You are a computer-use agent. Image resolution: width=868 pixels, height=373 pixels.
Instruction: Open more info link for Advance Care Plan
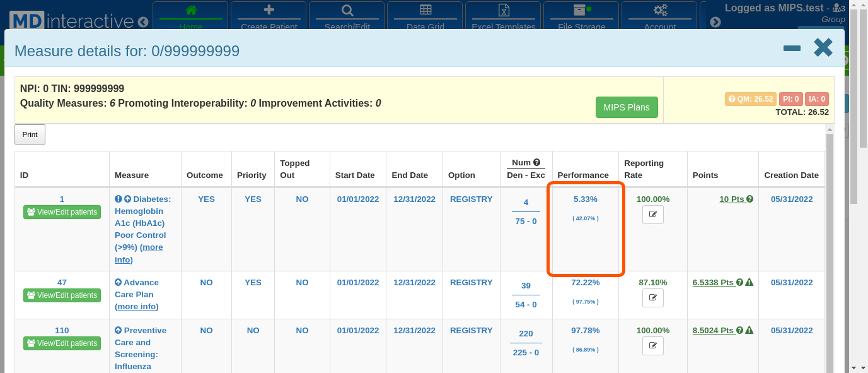pos(137,307)
